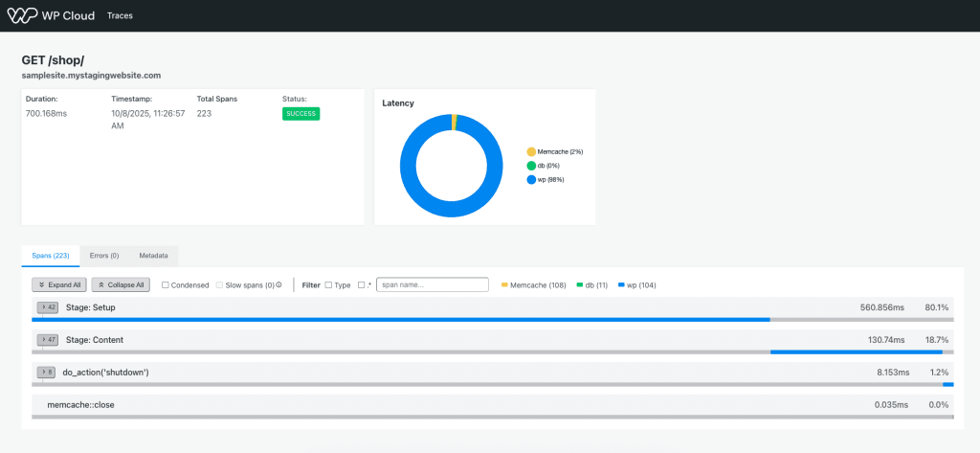Switch to the Errors (0) tab
This screenshot has height=453, width=980.
[x=103, y=256]
